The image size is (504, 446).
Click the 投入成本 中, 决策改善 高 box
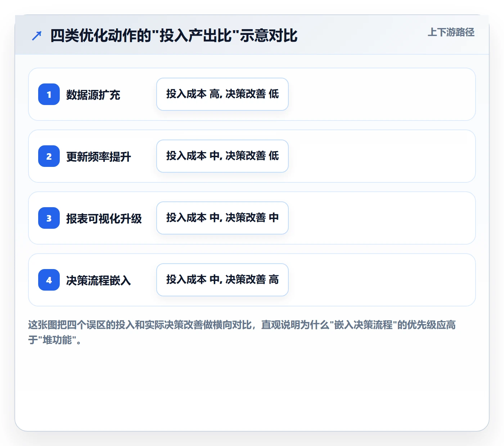click(222, 280)
